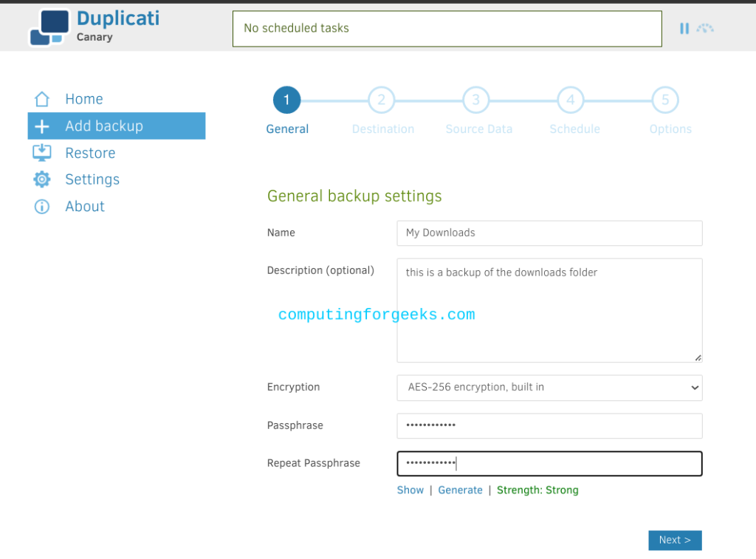Pause the server with the pause icon
The width and height of the screenshot is (756, 559).
point(684,28)
